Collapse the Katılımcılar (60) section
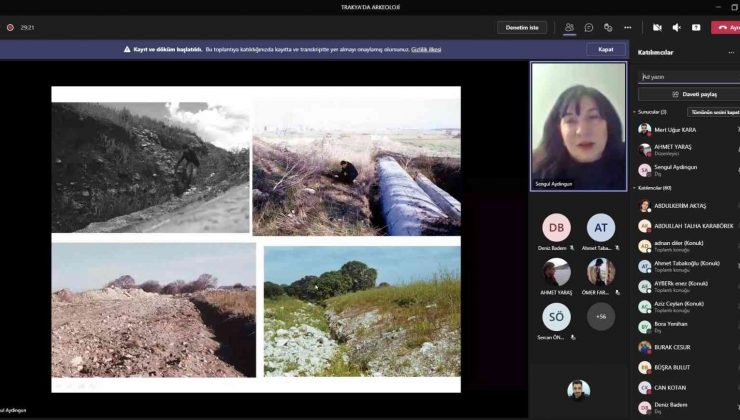 634,187
